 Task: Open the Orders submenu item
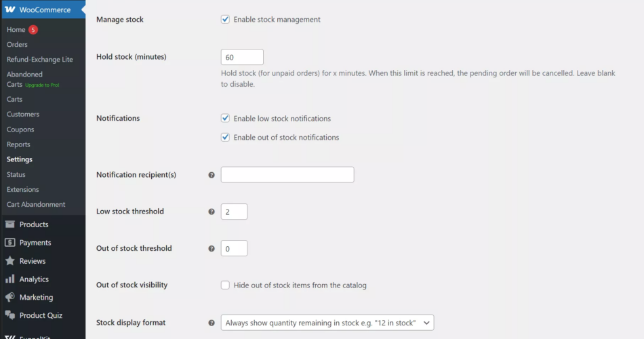click(x=17, y=45)
